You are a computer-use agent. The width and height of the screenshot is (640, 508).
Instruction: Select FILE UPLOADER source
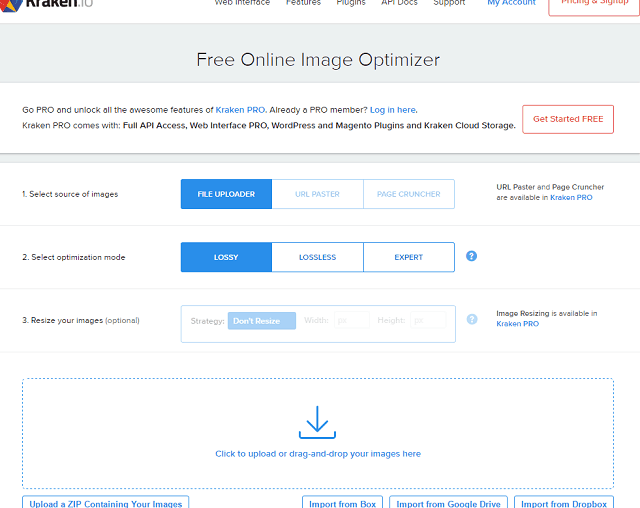click(x=226, y=194)
